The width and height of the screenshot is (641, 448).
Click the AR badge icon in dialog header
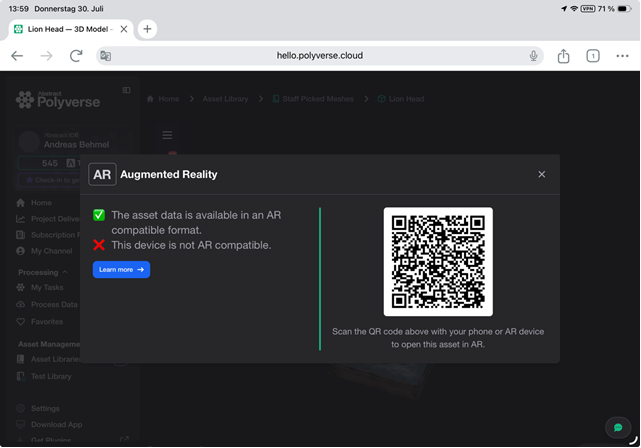point(102,175)
